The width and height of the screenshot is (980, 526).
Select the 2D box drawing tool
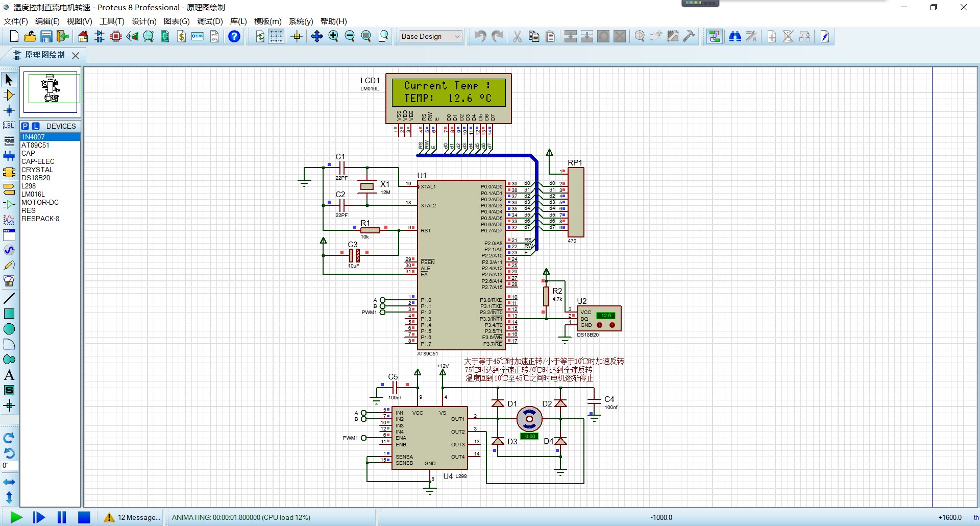point(9,314)
